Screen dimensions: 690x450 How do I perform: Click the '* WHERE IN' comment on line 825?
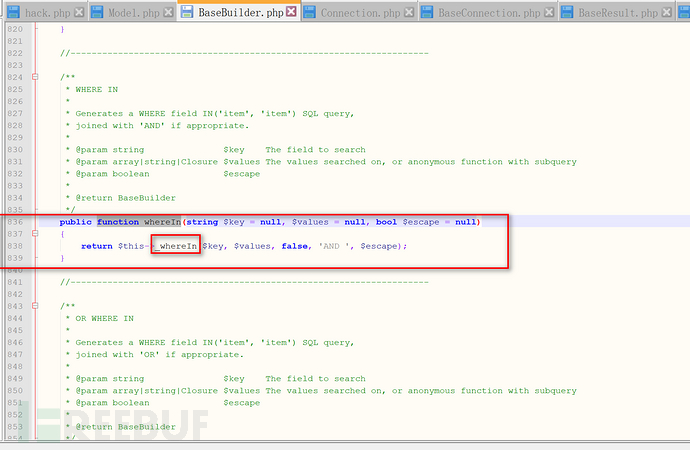pos(92,89)
